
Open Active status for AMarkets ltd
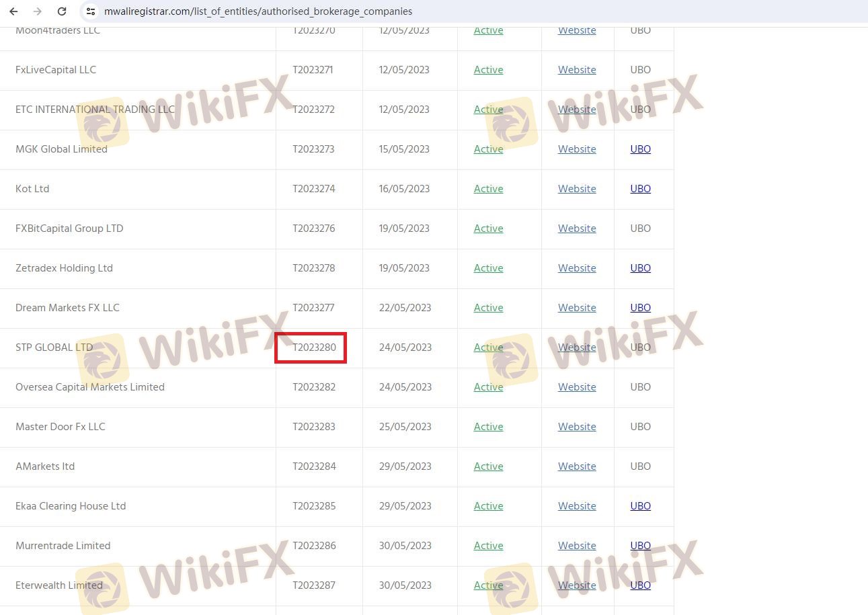tap(488, 466)
